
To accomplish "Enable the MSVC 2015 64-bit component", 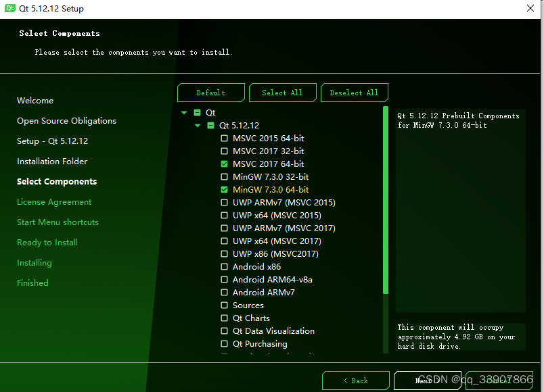I will click(224, 138).
